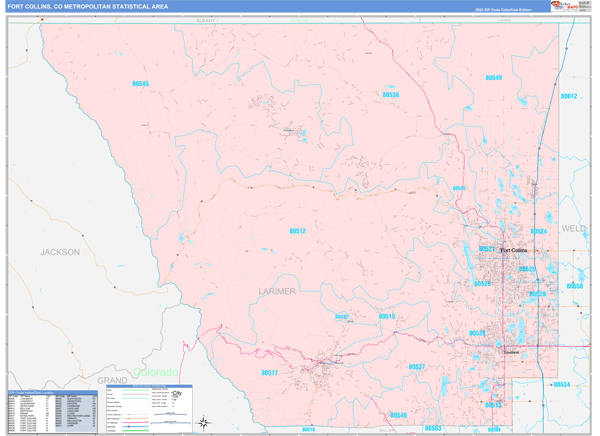Select the 80536 ZIP code label
Screen dimensions: 600x436
tap(391, 94)
